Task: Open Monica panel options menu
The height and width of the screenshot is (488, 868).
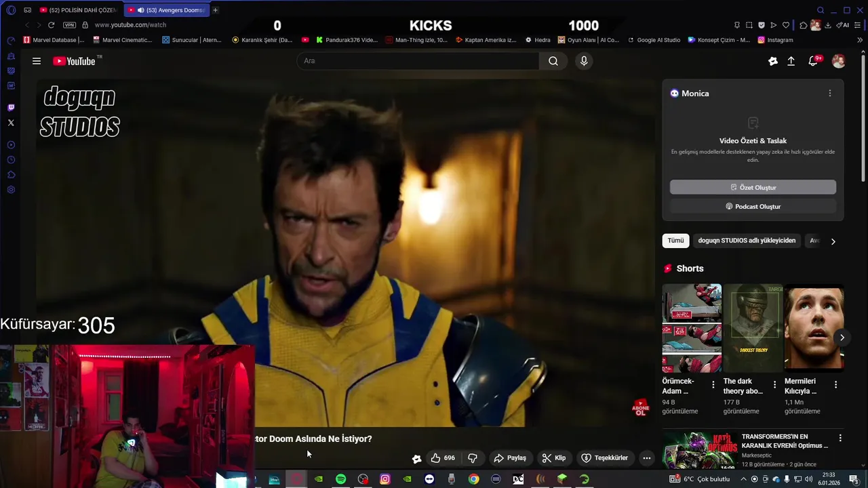Action: click(x=830, y=94)
